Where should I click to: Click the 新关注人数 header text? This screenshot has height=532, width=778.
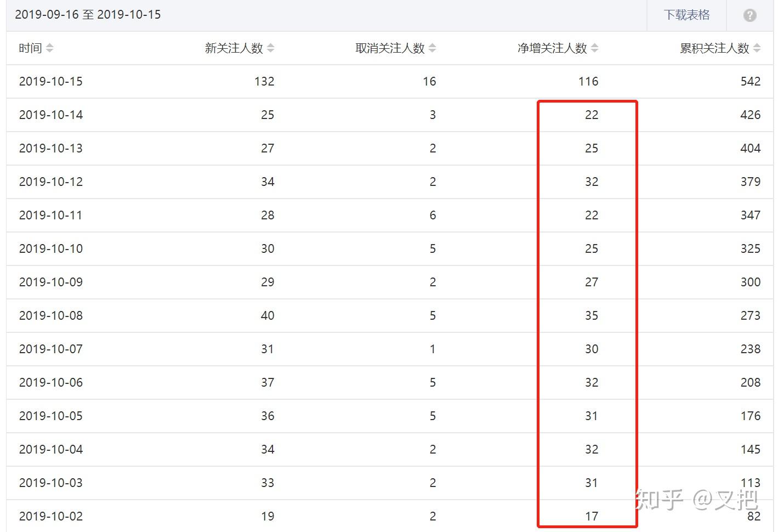point(234,48)
